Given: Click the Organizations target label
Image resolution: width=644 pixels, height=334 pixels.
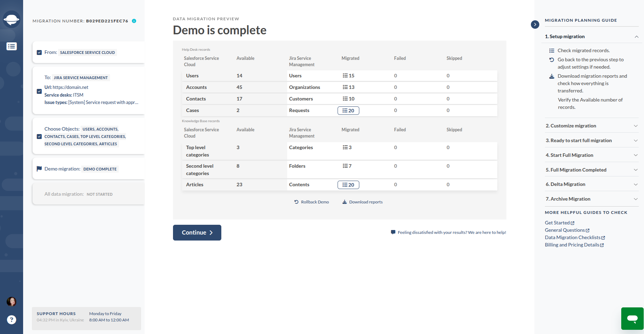Looking at the screenshot, I should coord(304,87).
